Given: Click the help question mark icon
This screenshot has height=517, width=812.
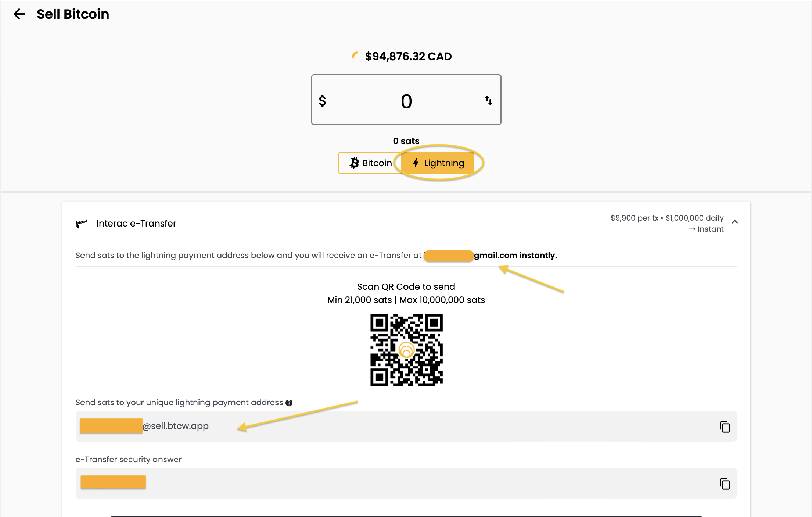Looking at the screenshot, I should click(289, 403).
